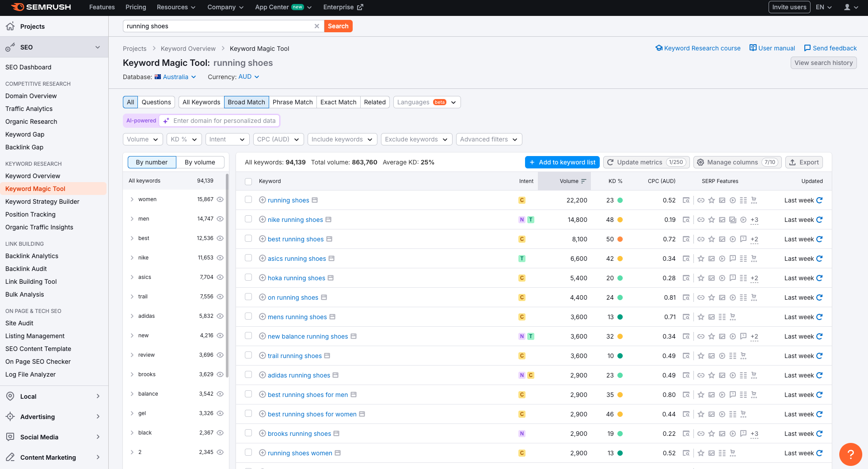Click the AI-powered domain input field
The image size is (868, 469).
(x=224, y=121)
